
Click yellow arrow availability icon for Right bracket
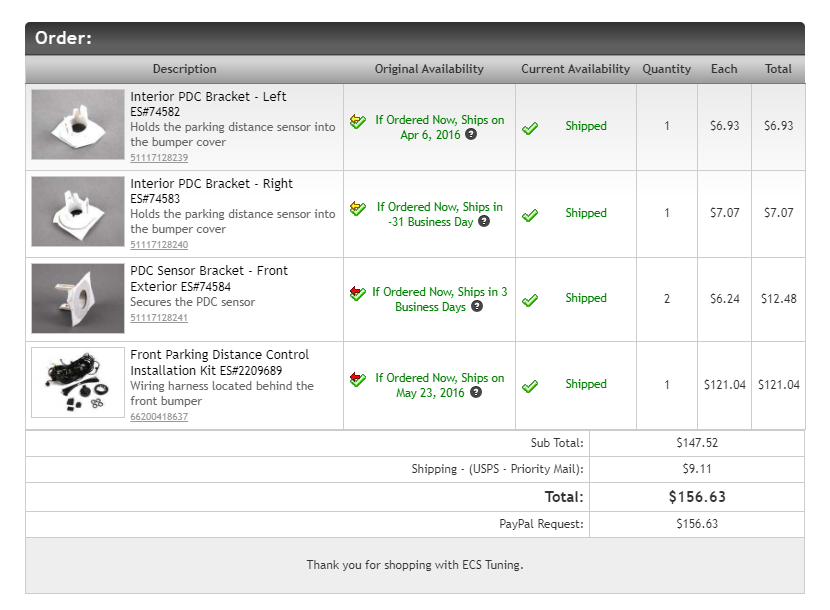(x=358, y=208)
